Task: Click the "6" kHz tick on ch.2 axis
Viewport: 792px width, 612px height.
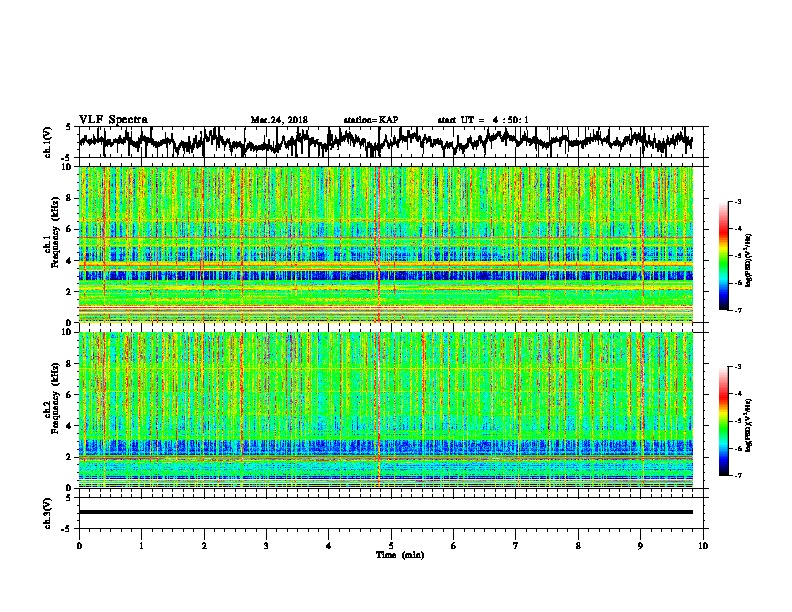Action: click(70, 395)
